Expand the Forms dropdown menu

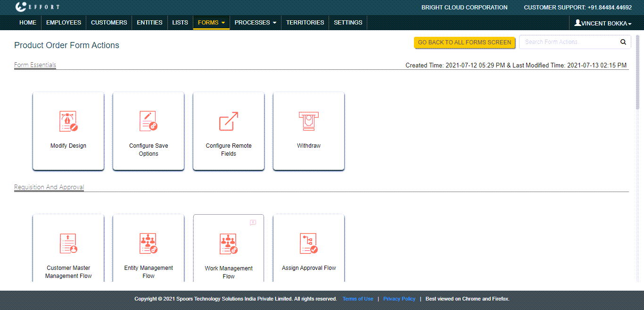[211, 23]
